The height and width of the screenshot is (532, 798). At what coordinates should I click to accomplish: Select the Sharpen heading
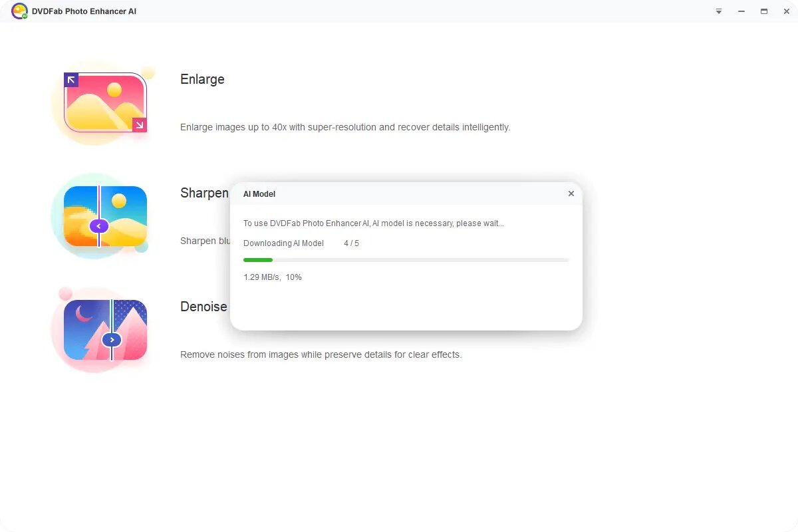point(204,194)
